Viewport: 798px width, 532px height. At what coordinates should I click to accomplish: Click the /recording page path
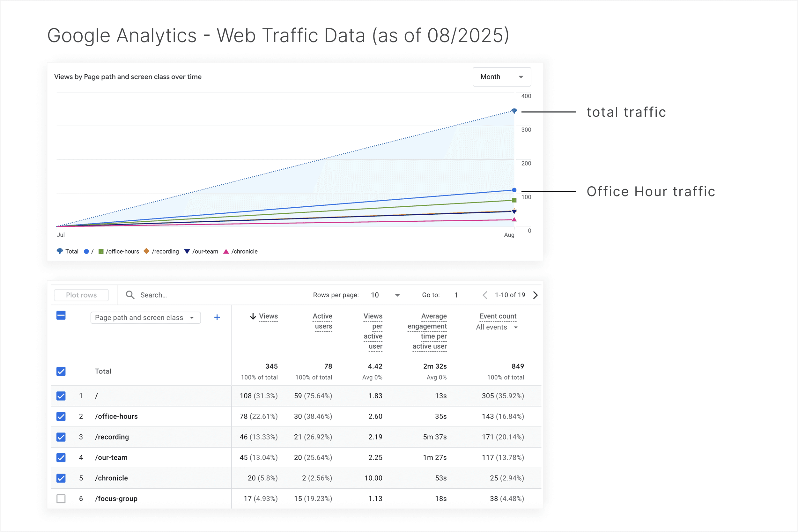[x=112, y=437]
